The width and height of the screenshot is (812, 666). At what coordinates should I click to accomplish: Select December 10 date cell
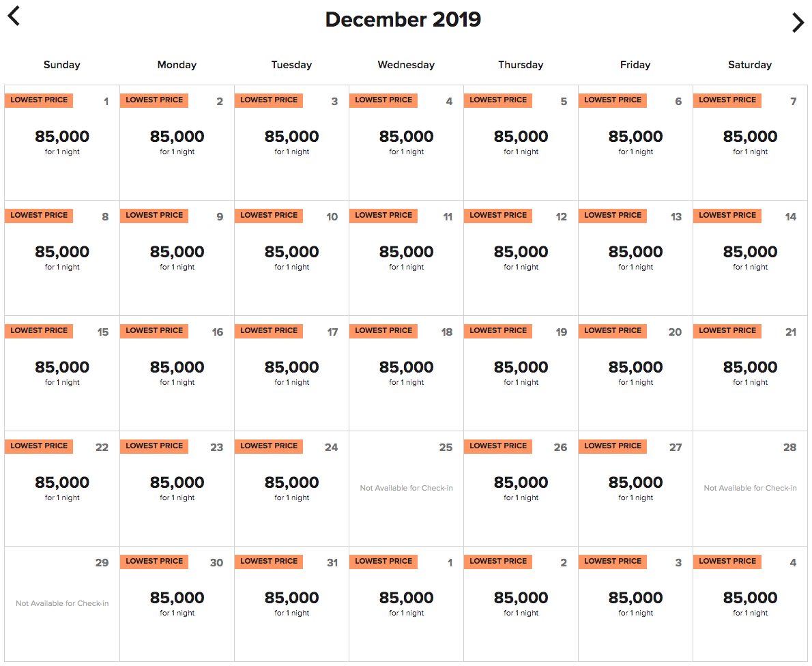291,258
